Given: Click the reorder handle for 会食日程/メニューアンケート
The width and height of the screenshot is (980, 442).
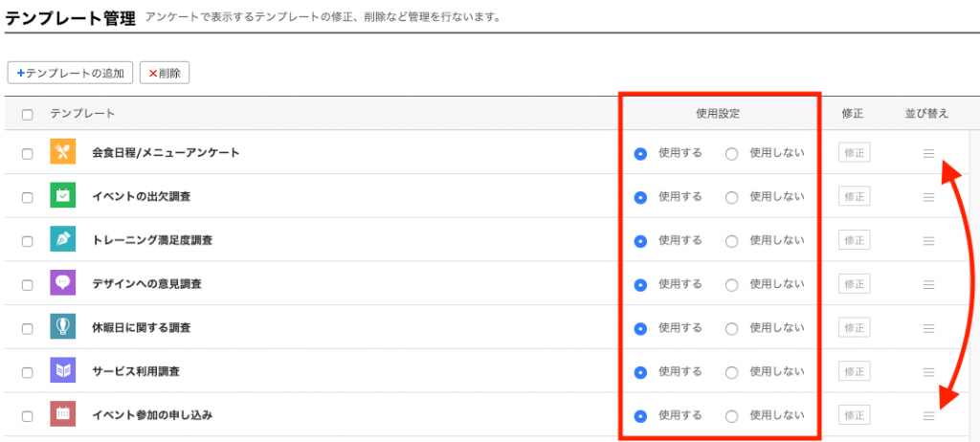Looking at the screenshot, I should coord(928,153).
